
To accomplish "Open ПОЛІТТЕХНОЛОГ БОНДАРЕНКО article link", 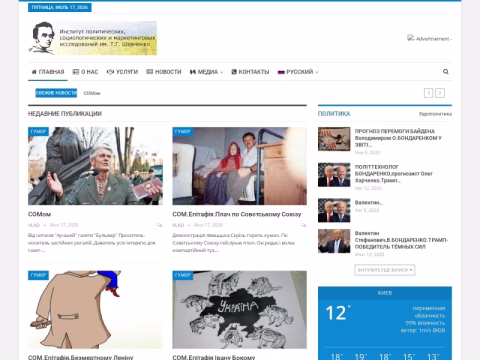I will tap(394, 173).
